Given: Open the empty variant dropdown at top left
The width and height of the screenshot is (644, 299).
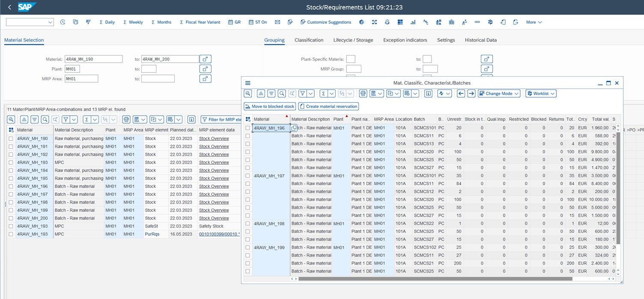Looking at the screenshot, I should pyautogui.click(x=30, y=22).
